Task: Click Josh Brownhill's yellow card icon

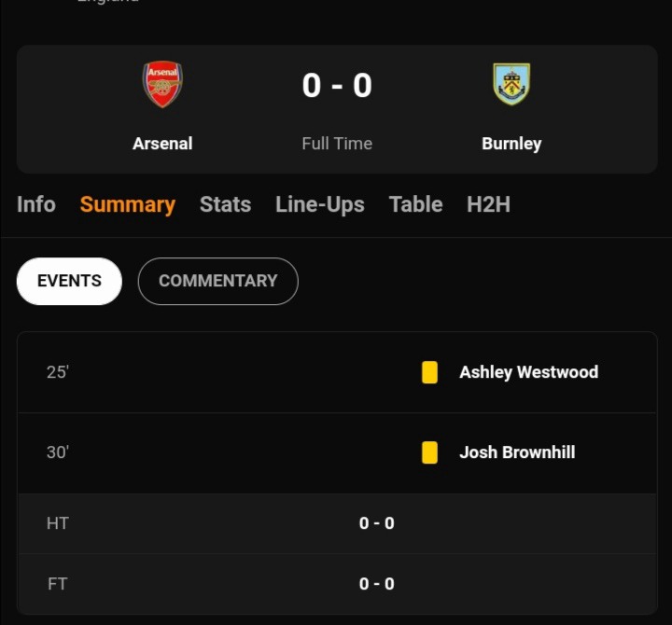Action: (429, 452)
